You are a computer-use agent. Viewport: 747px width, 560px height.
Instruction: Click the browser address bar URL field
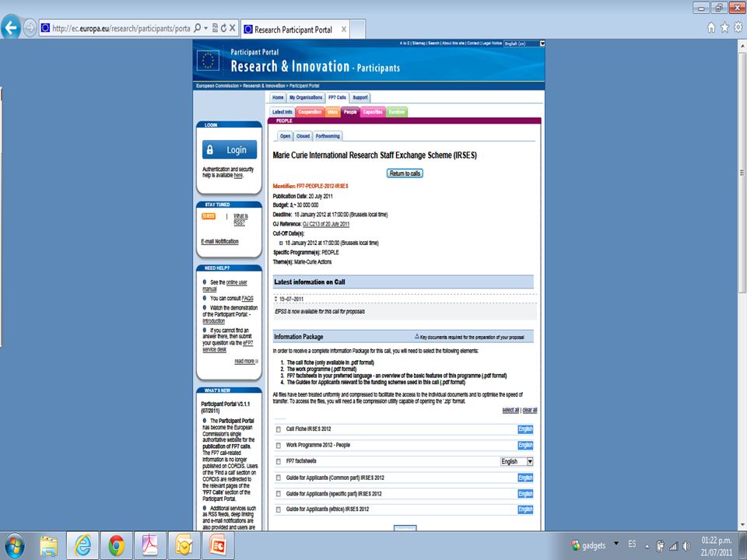[121, 28]
